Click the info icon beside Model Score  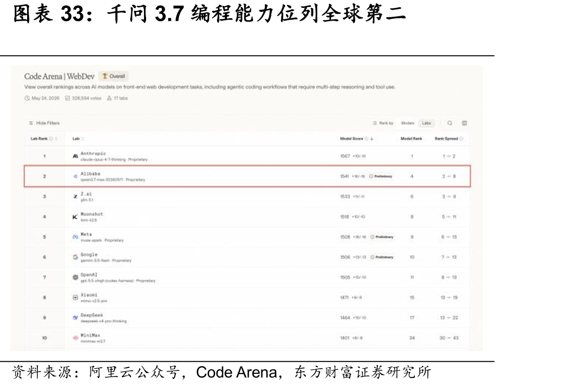click(x=367, y=139)
